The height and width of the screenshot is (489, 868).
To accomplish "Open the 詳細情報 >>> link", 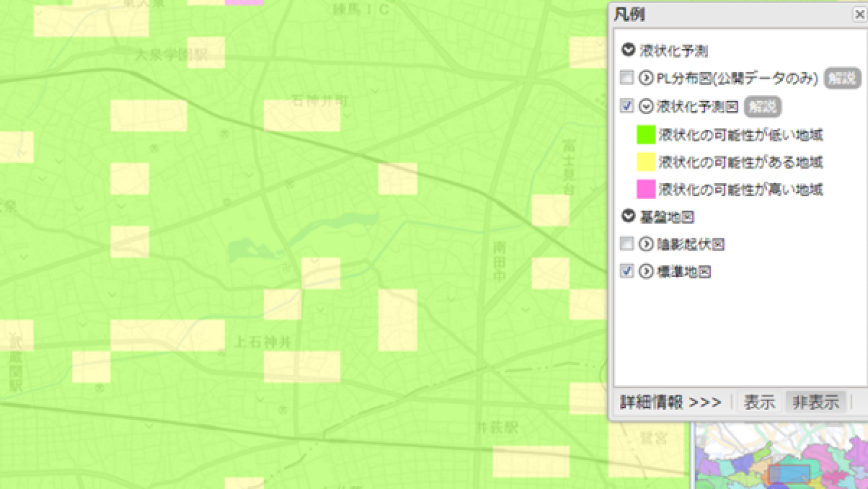I will click(x=672, y=402).
